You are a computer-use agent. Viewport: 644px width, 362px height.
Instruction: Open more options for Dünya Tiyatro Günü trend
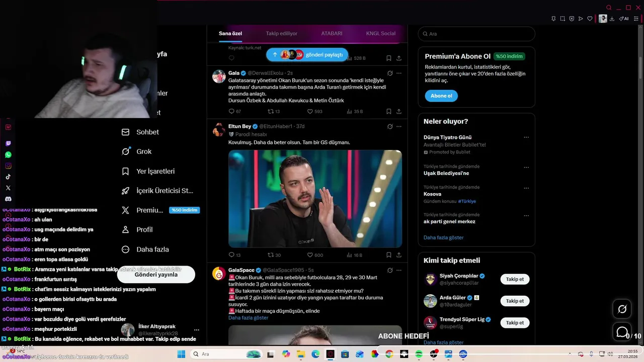click(526, 137)
